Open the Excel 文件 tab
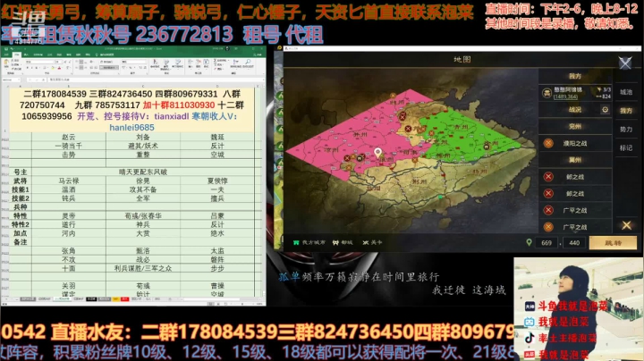Screen dimensions: 644x361 (6, 55)
